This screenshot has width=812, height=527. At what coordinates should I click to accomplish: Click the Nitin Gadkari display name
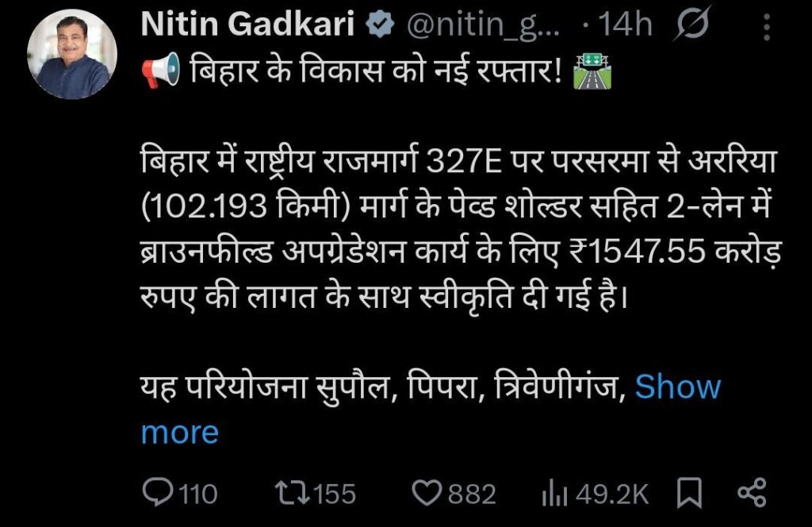[247, 25]
